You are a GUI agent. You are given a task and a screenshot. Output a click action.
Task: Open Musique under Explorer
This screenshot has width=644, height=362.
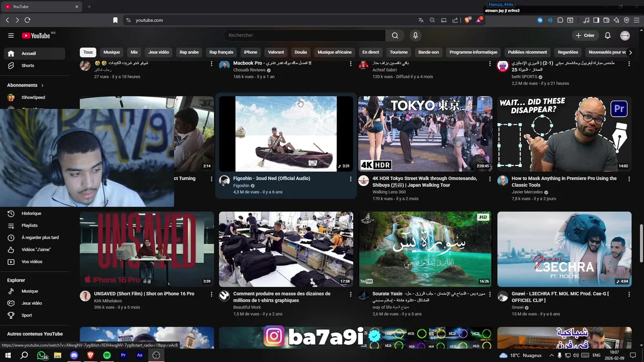pos(35,291)
